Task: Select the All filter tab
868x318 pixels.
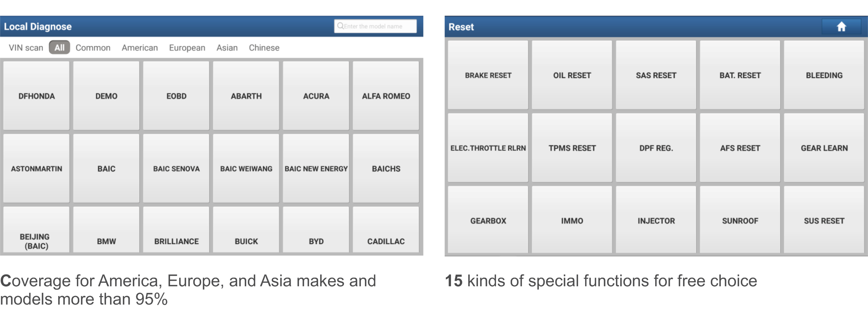Action: tap(59, 48)
